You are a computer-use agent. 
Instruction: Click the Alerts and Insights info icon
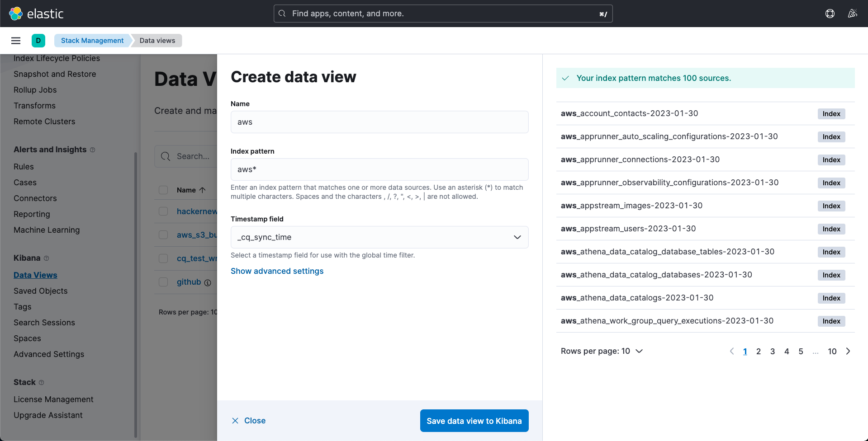point(93,150)
